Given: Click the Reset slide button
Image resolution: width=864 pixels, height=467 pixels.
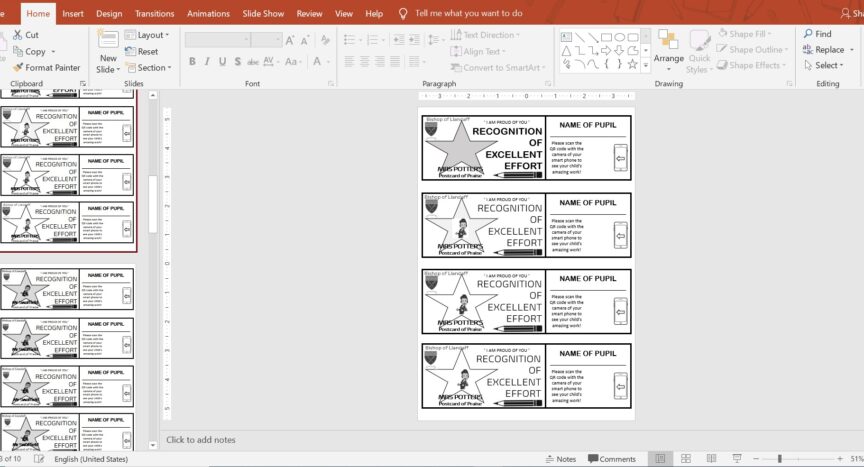Looking at the screenshot, I should click(141, 52).
